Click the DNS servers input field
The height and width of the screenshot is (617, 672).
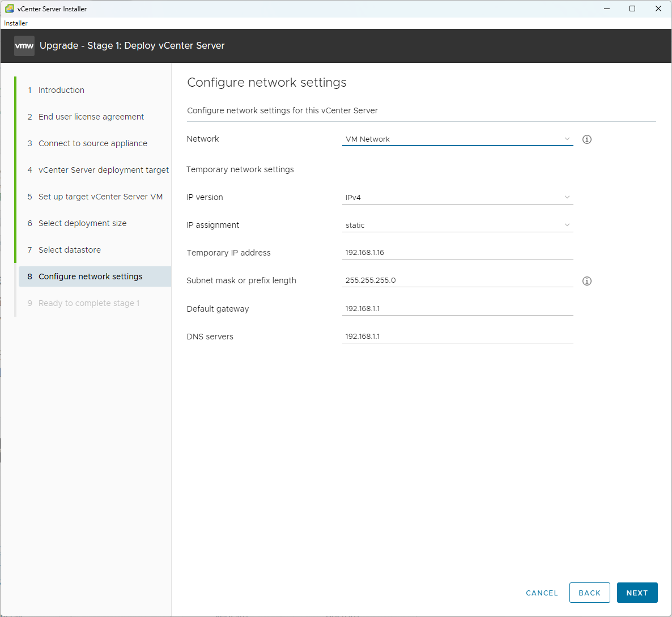pos(457,336)
